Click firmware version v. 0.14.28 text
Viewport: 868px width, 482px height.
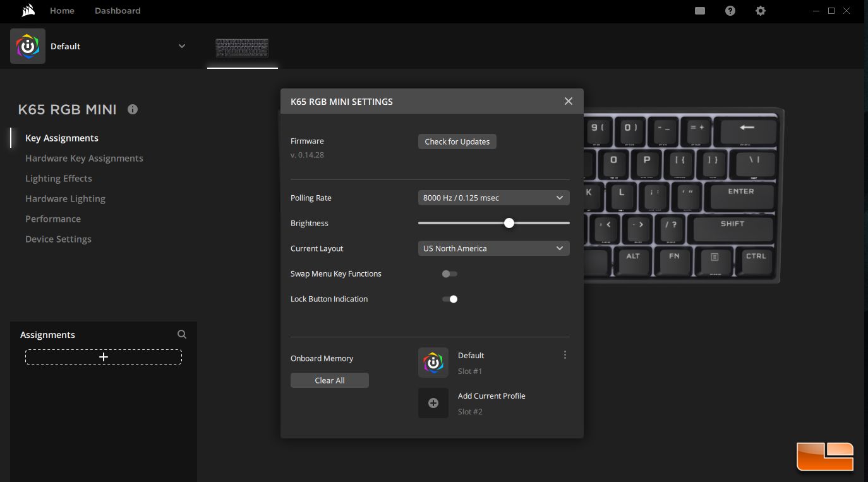[x=307, y=155]
